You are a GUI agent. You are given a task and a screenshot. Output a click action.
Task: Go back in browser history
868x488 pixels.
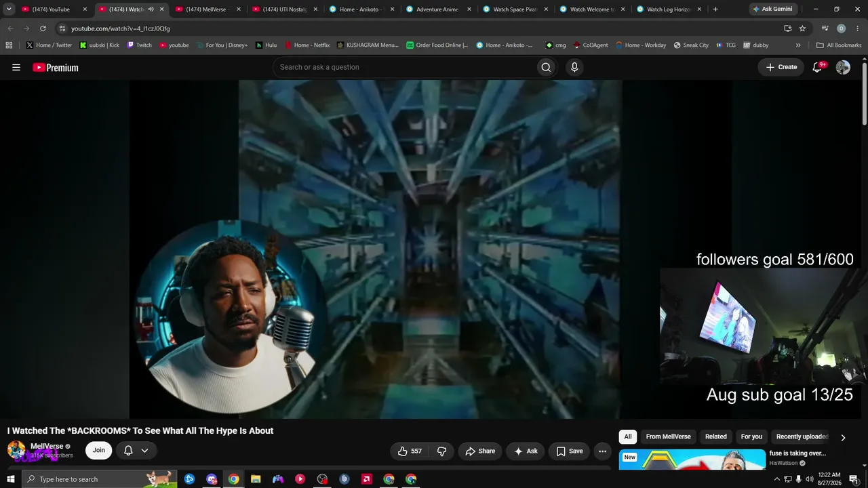(10, 28)
